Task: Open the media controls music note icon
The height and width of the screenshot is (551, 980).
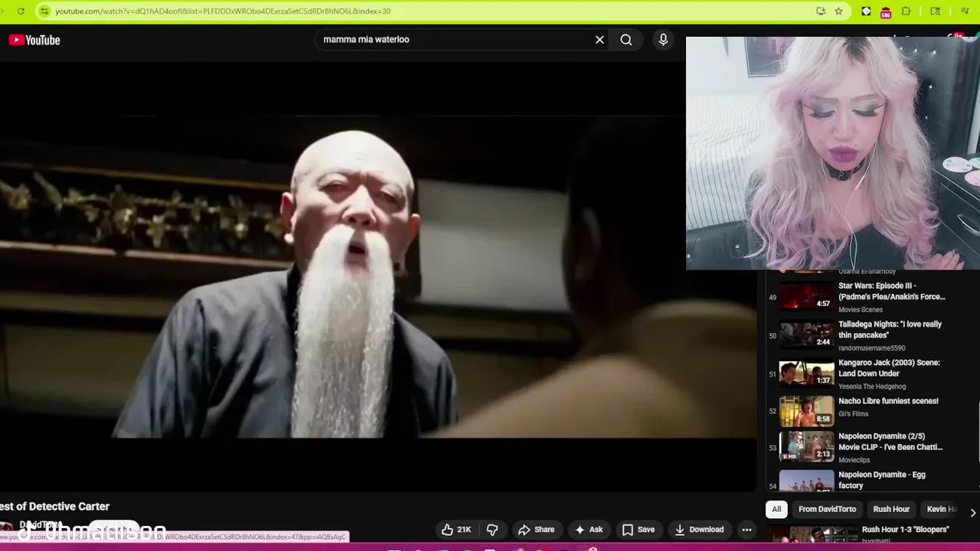Action: click(965, 11)
